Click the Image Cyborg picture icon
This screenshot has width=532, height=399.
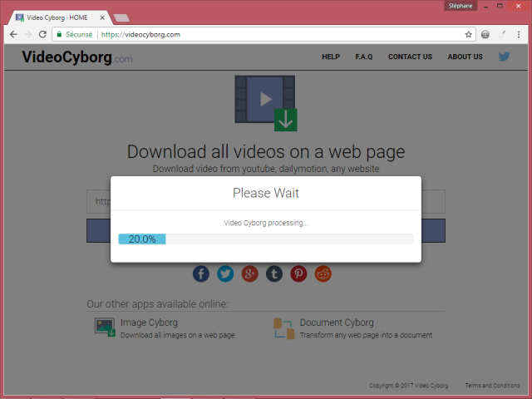[105, 327]
